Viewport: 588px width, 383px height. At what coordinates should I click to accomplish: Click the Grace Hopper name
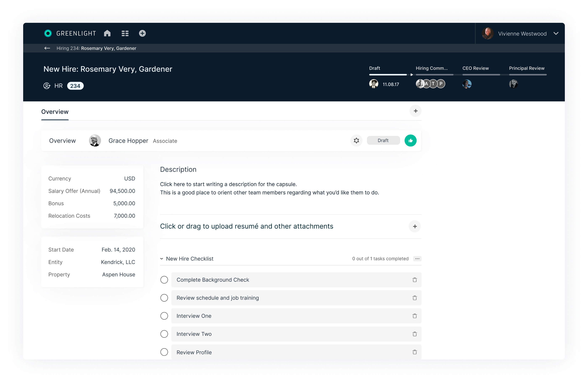(128, 141)
